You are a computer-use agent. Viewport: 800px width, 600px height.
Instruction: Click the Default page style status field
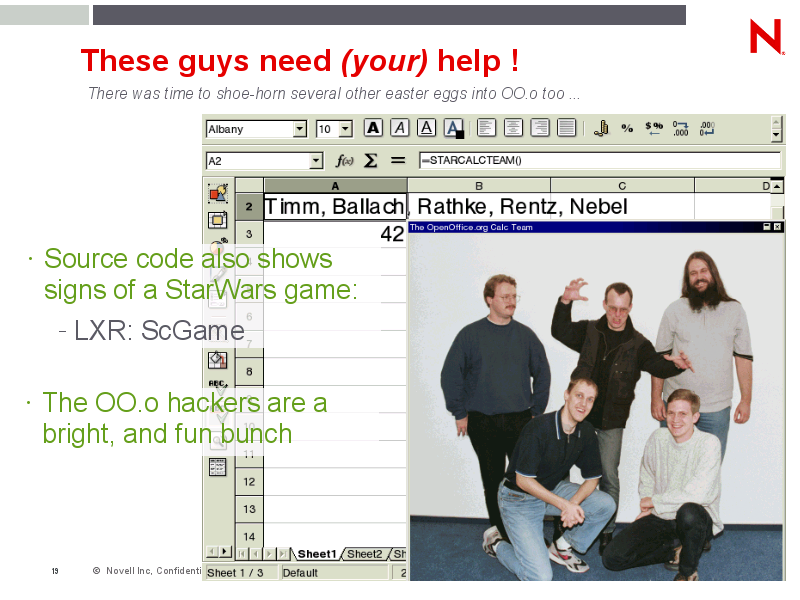335,572
